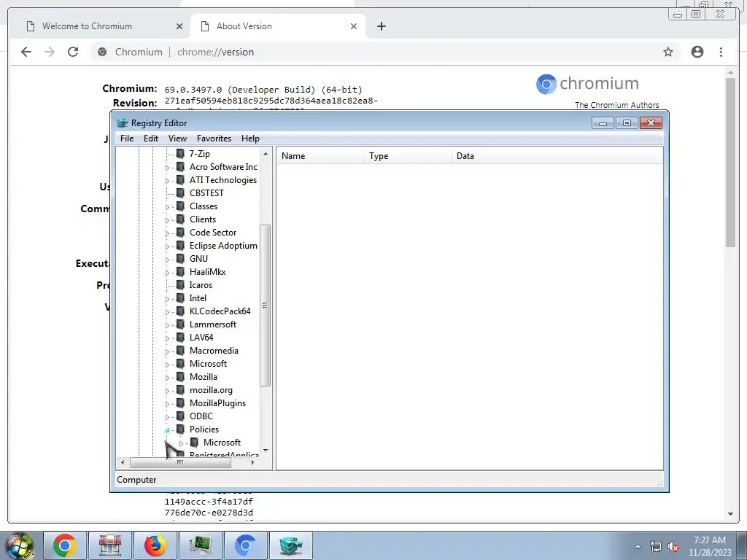Click the Classes key folder icon
The width and height of the screenshot is (747, 560).
(181, 206)
